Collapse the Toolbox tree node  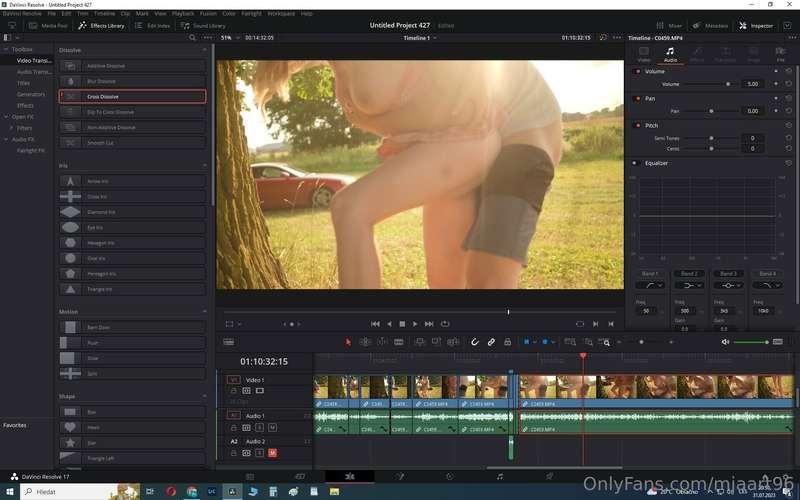click(x=6, y=49)
